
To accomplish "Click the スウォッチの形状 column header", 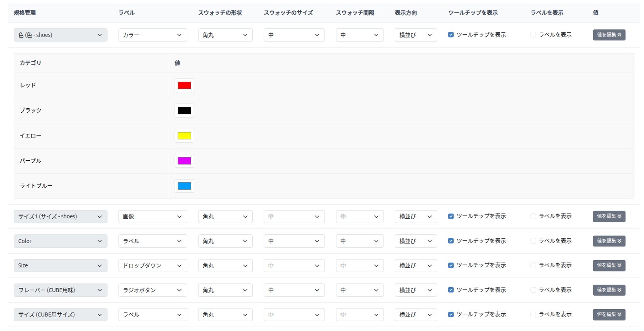I will point(220,13).
